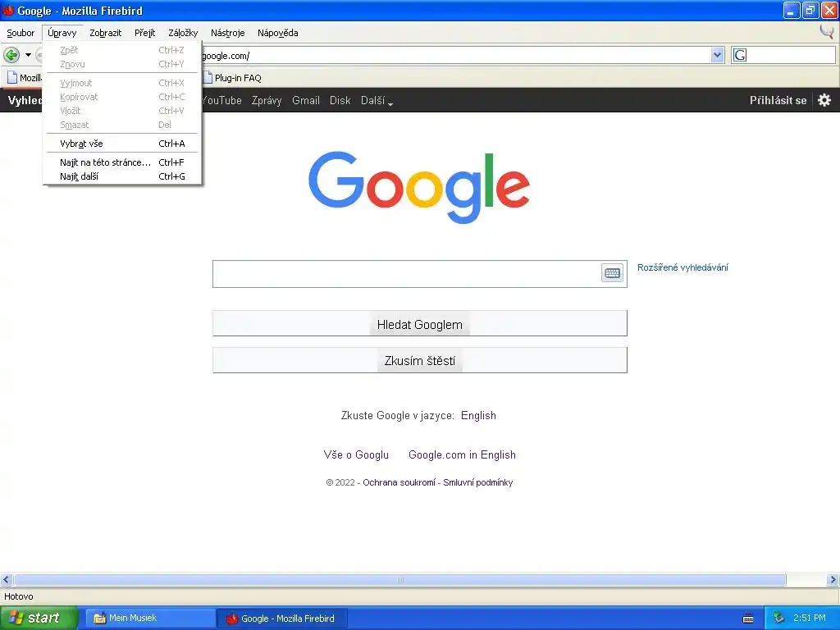Open the Nástroje menu
Image resolution: width=840 pixels, height=630 pixels.
point(228,33)
